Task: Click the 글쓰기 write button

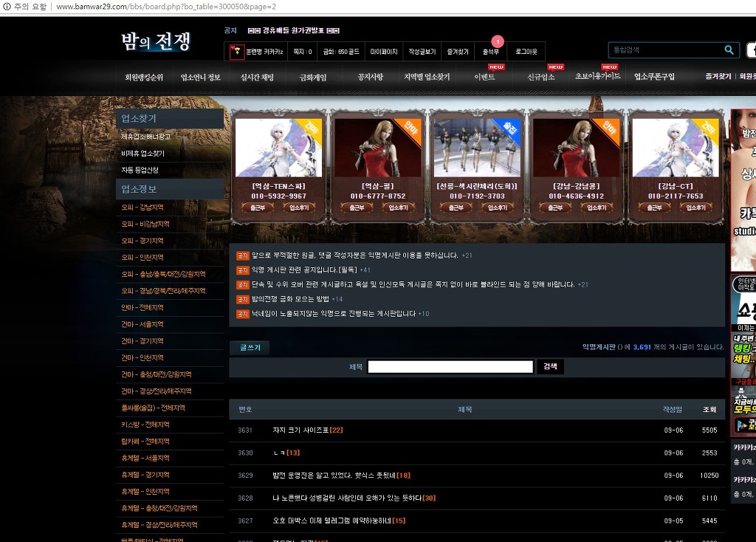Action: click(250, 348)
